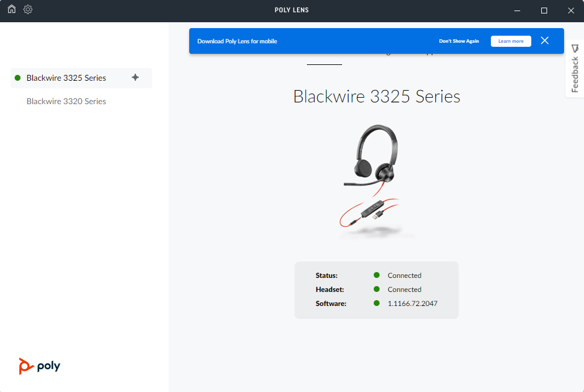Click the sparkle icon beside Blackwire 3325
The image size is (584, 392).
(x=135, y=77)
